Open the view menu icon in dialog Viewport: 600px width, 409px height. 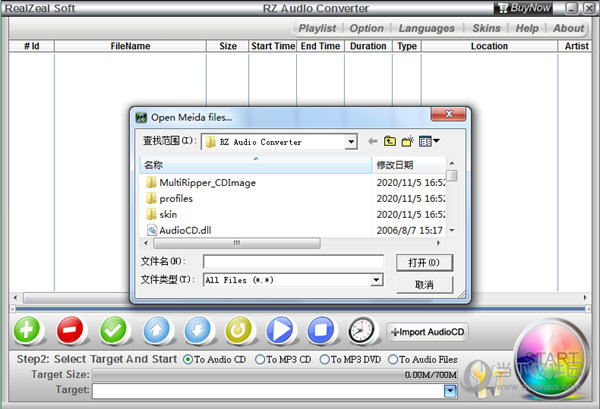429,142
